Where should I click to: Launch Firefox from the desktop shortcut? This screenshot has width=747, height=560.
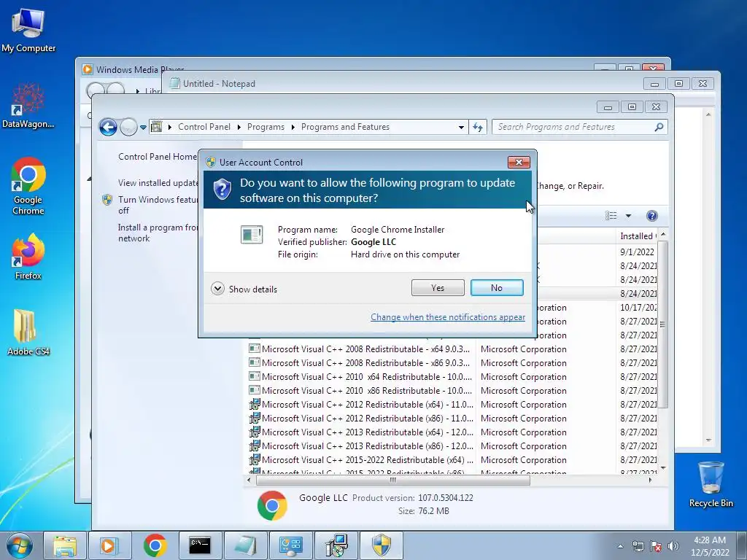pos(28,257)
